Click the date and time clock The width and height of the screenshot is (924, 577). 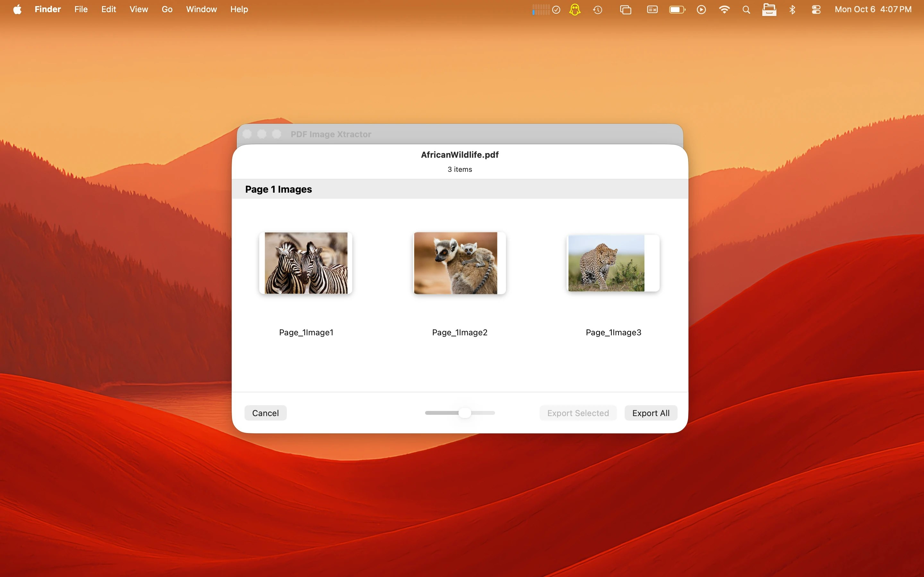coord(873,10)
